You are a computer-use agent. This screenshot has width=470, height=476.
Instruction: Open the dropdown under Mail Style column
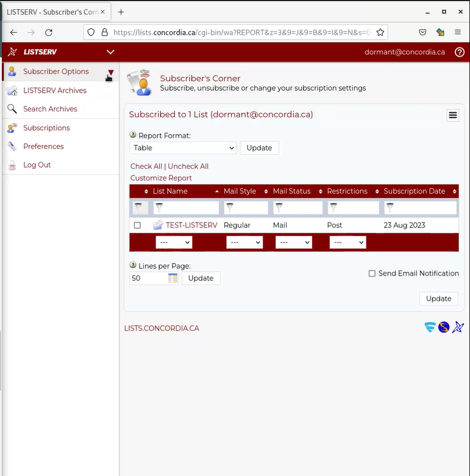(244, 242)
